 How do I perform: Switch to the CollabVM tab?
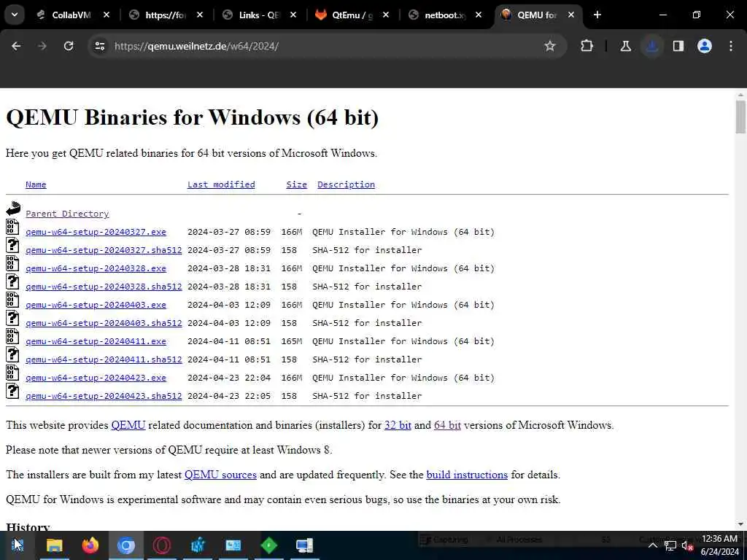(x=73, y=15)
